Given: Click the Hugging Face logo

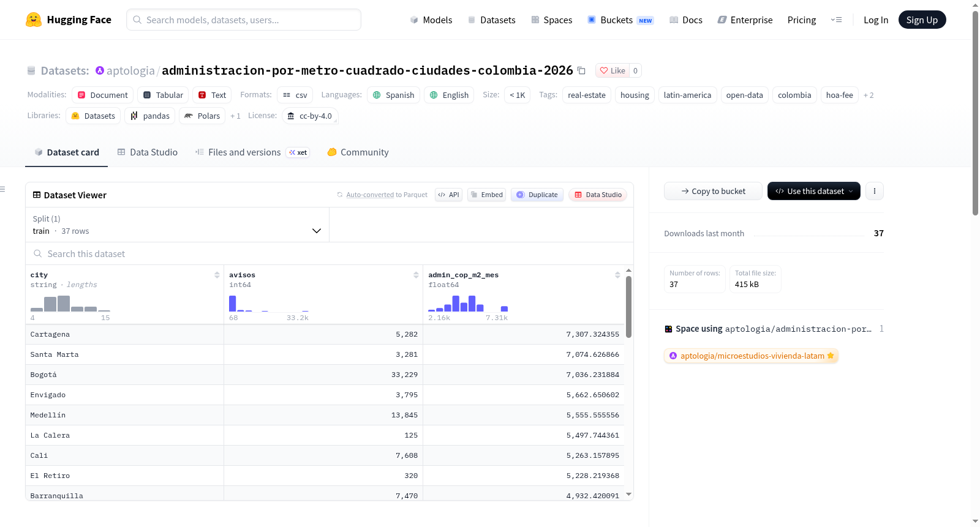Looking at the screenshot, I should (68, 20).
